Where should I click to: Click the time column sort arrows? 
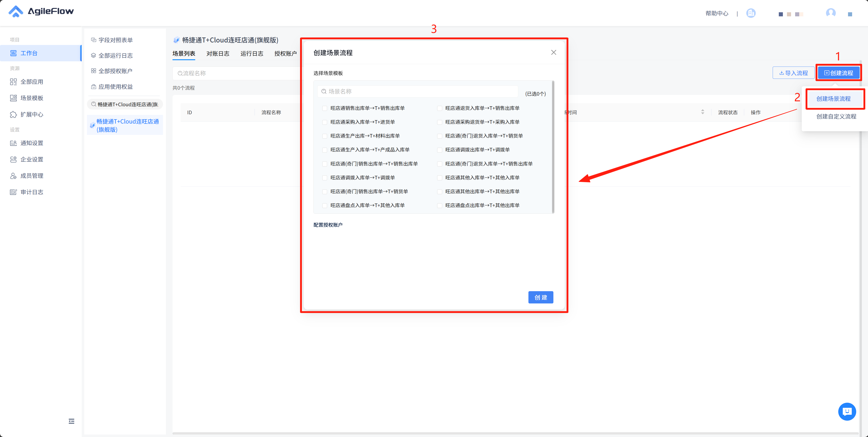pos(703,112)
